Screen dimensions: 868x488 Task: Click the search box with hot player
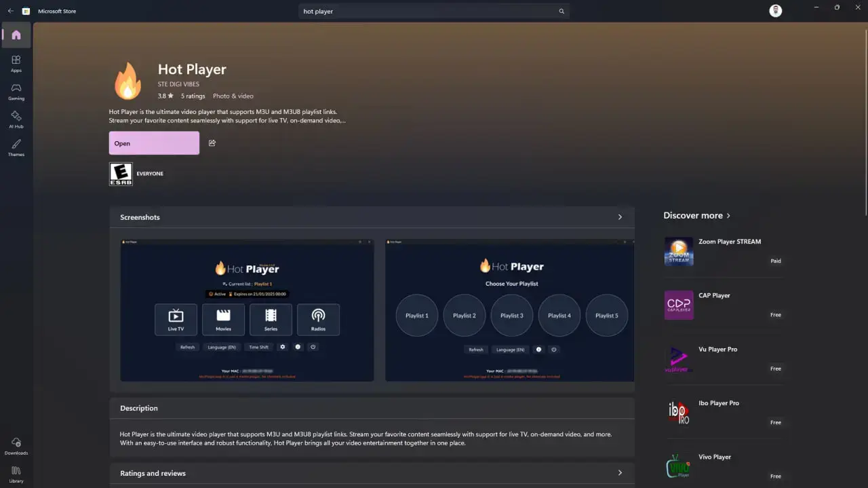[434, 11]
